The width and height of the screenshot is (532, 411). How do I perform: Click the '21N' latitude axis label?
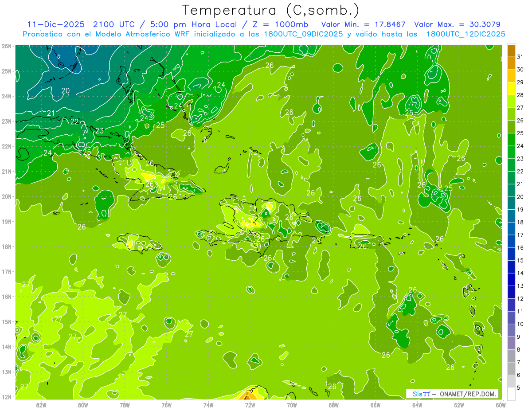pyautogui.click(x=6, y=172)
